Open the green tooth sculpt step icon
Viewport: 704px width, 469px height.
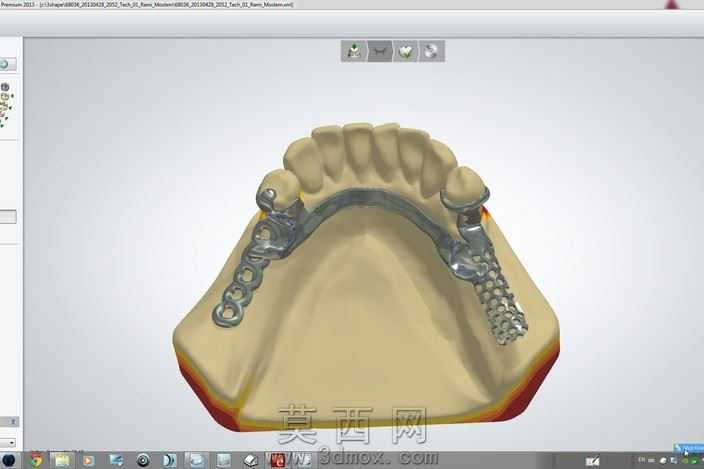pos(405,51)
